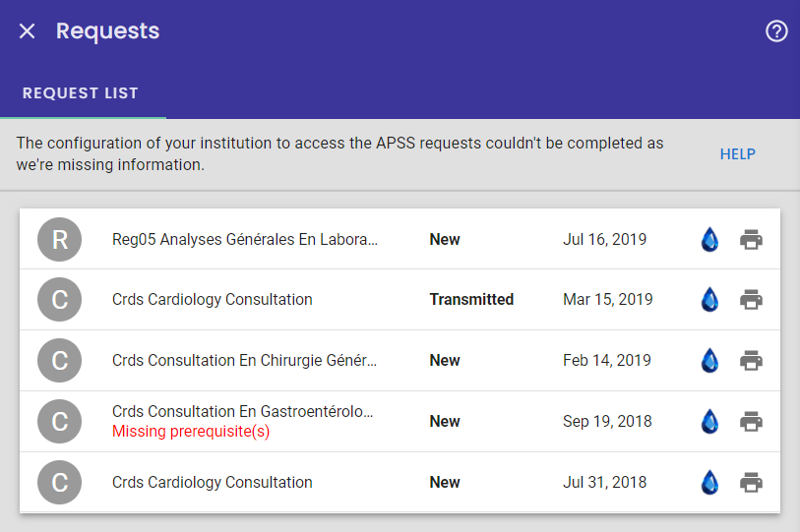Select the R avatar of the first request
This screenshot has height=532, width=800.
click(60, 239)
